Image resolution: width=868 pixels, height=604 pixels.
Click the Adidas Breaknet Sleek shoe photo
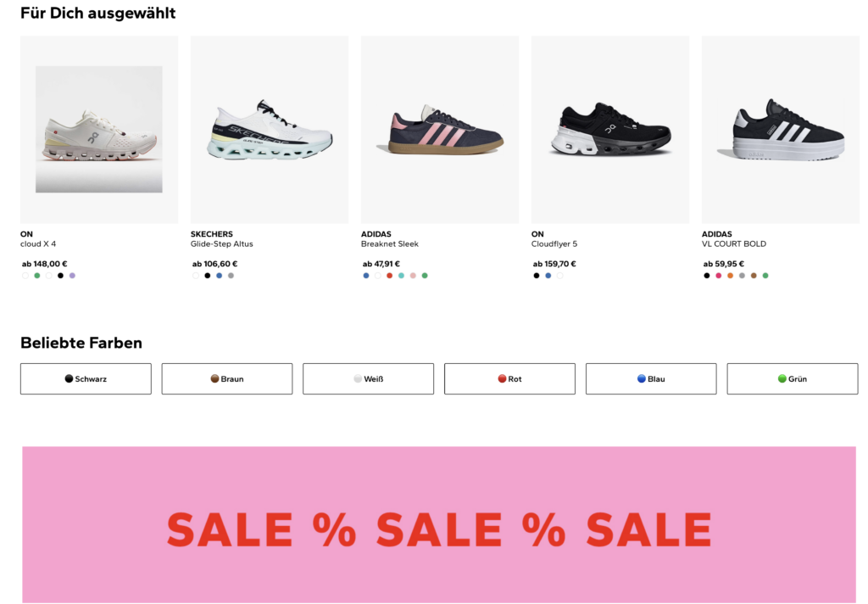[440, 130]
